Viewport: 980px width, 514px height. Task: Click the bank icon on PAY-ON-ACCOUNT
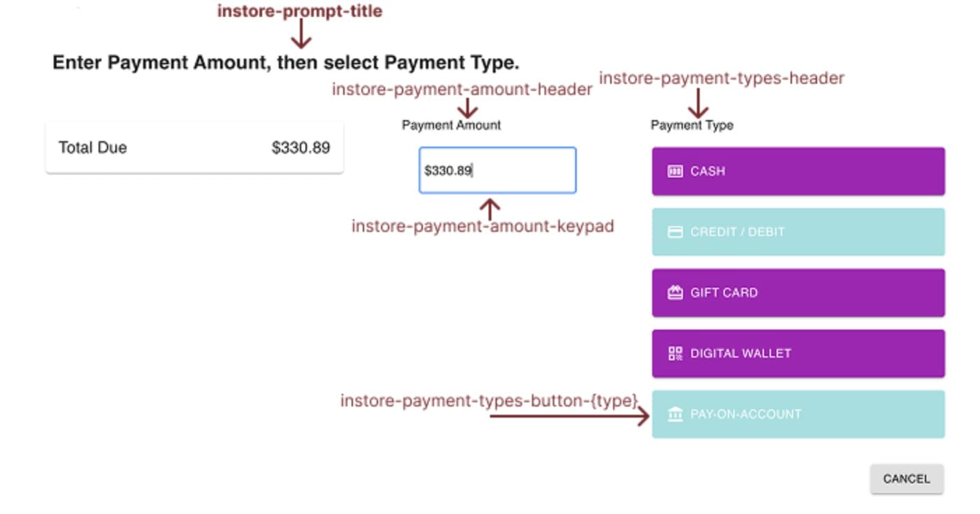point(675,414)
